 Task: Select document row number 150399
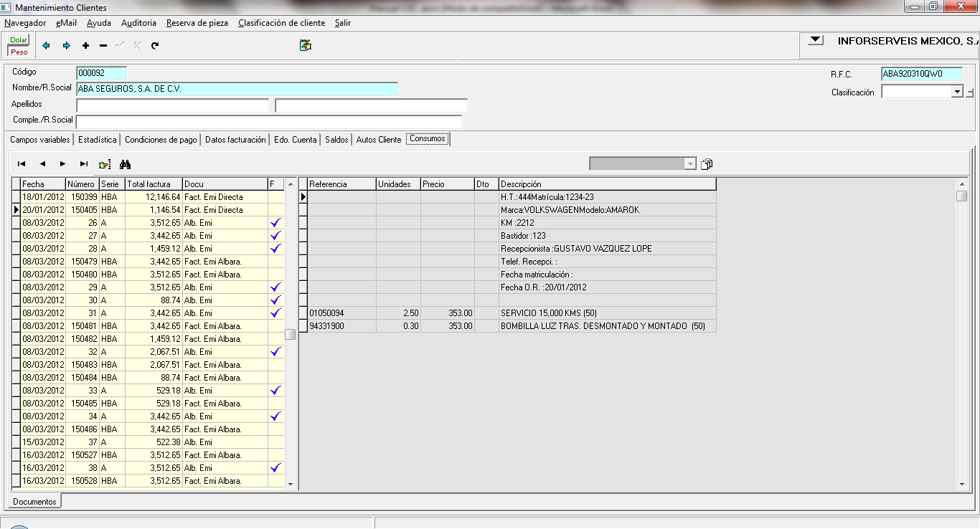click(x=148, y=197)
